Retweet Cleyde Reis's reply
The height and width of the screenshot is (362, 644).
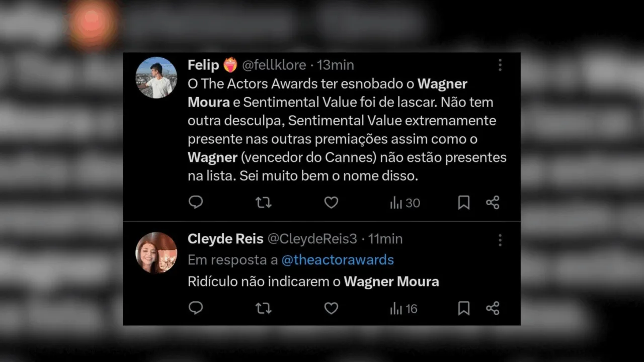[263, 308]
